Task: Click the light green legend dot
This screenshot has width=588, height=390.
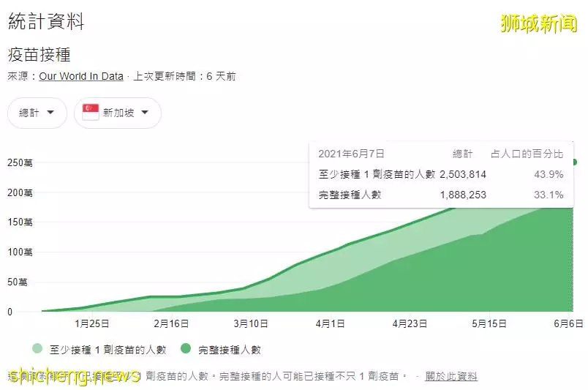Action: coord(37,349)
